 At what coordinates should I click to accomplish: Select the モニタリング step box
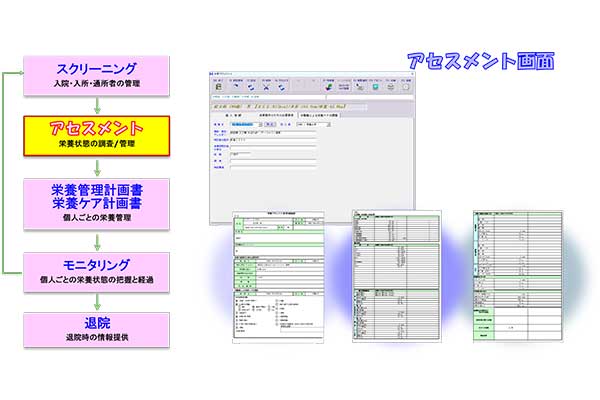[x=97, y=271]
